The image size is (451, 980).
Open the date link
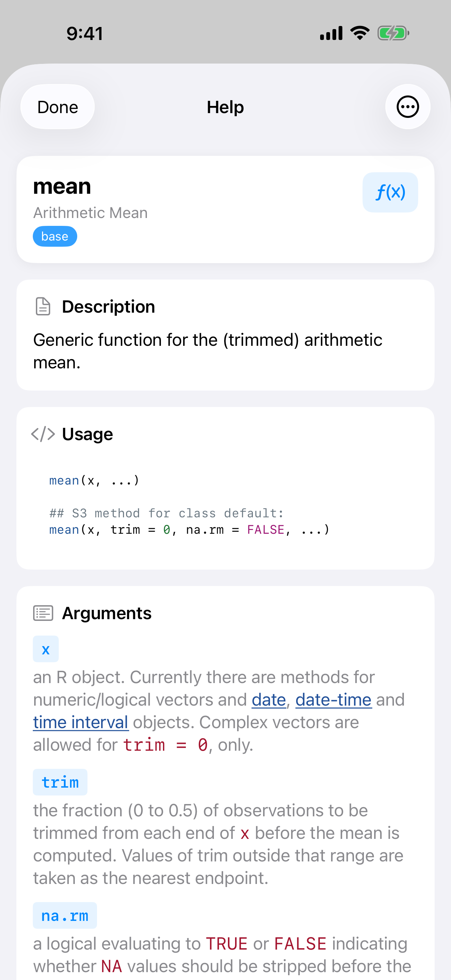tap(269, 699)
